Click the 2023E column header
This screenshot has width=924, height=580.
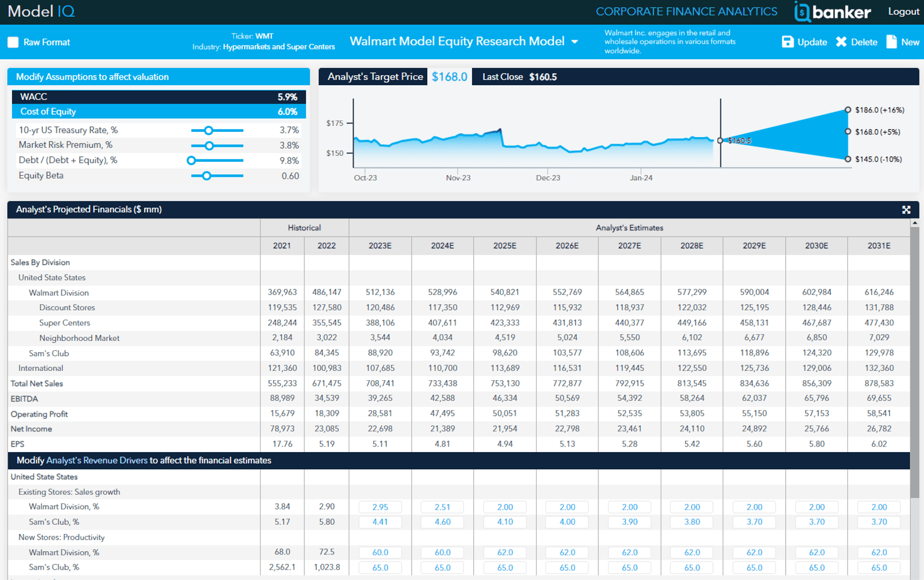click(380, 246)
